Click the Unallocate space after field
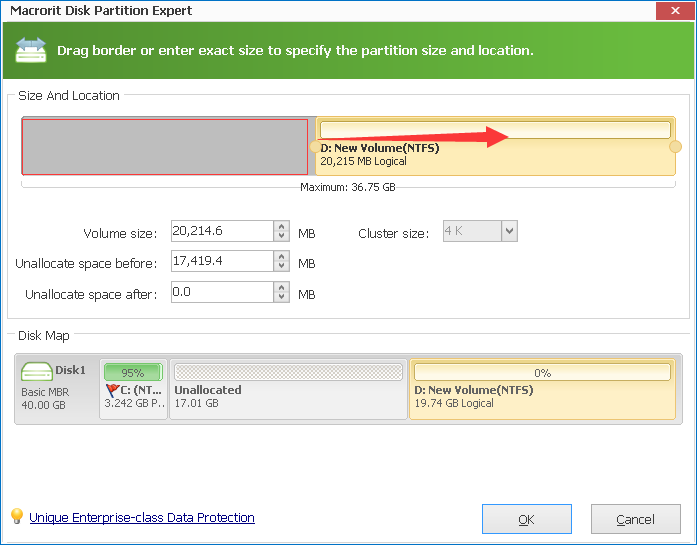Viewport: 697px width, 545px height. 222,292
